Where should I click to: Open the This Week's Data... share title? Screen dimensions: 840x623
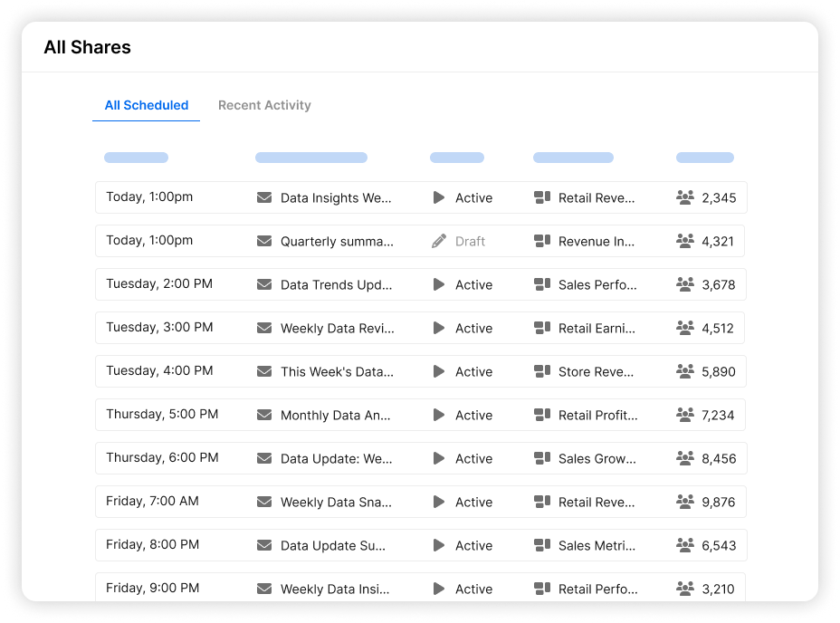coord(337,371)
